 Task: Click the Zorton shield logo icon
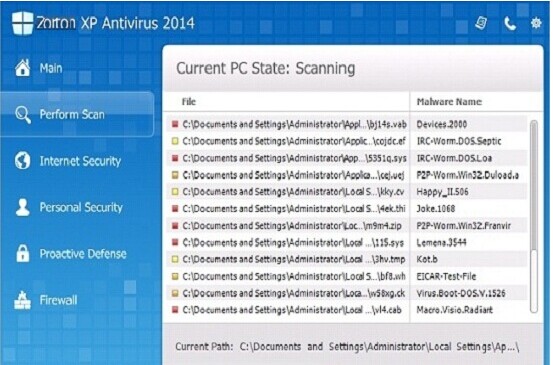[x=22, y=23]
